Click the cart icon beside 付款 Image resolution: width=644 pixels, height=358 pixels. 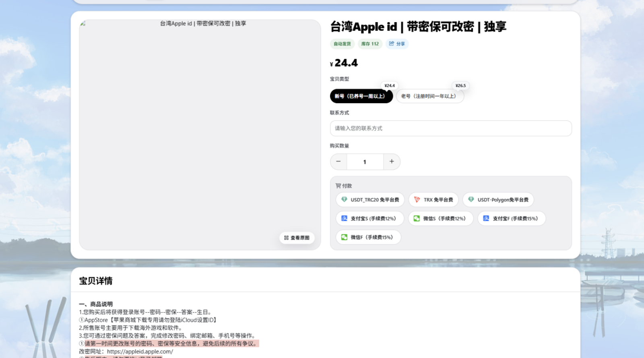[x=338, y=186]
